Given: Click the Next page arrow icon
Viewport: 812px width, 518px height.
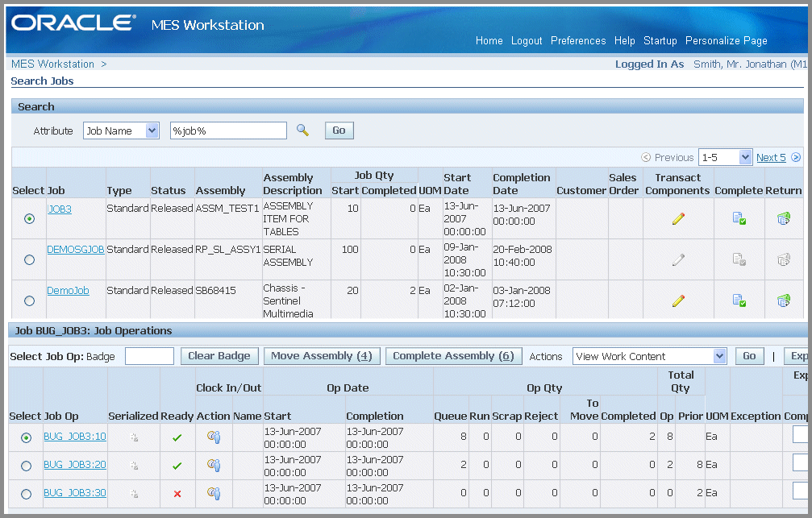Looking at the screenshot, I should tap(796, 157).
